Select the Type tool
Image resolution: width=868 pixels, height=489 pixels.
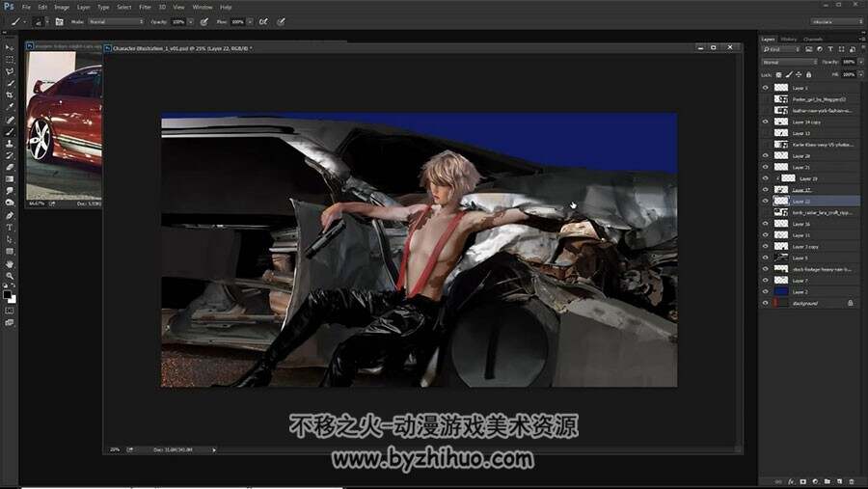pos(10,228)
